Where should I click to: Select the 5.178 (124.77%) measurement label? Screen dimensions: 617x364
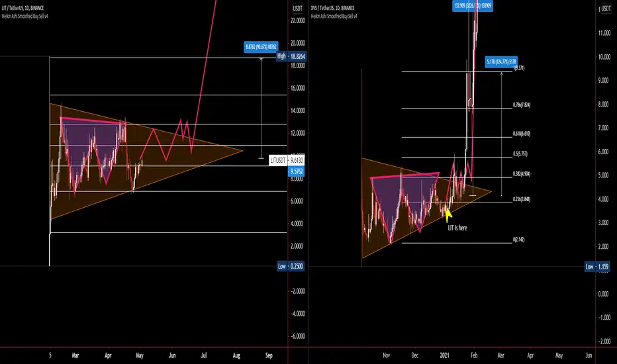coord(501,62)
